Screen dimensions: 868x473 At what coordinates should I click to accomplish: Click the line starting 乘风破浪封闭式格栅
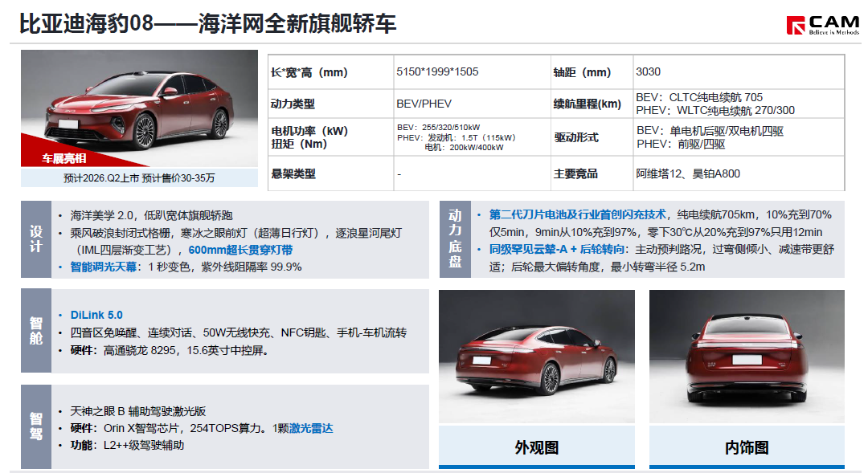235,233
